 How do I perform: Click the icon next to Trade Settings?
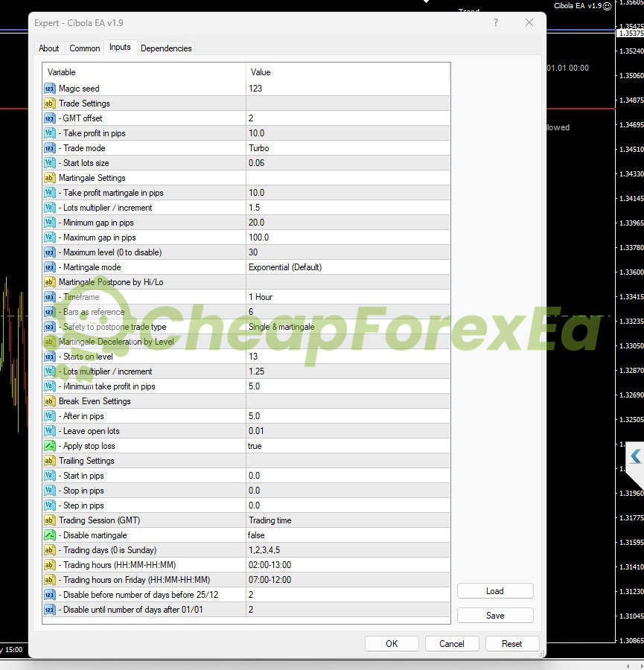50,103
